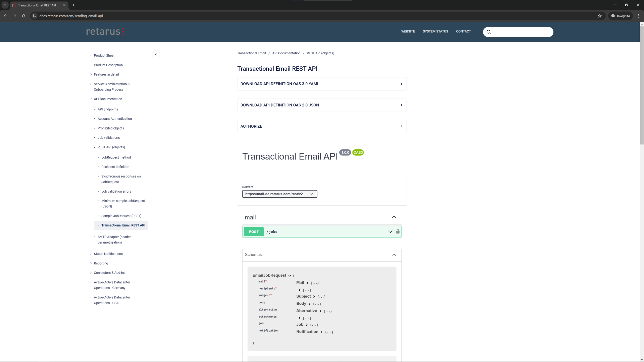Click the browser address bar URL

(x=71, y=16)
